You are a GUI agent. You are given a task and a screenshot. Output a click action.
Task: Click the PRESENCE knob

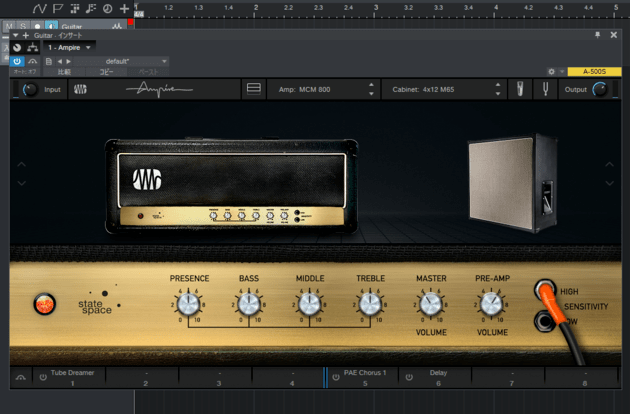[x=189, y=303]
